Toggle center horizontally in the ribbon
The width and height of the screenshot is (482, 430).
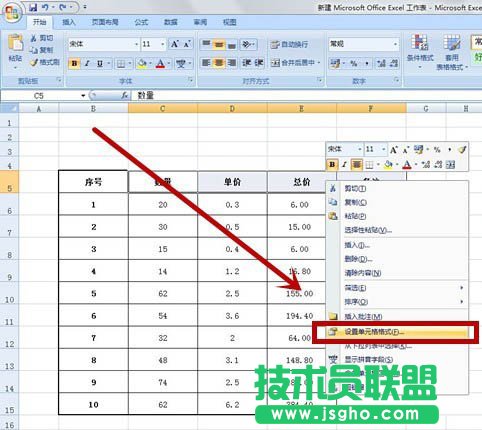click(x=219, y=63)
